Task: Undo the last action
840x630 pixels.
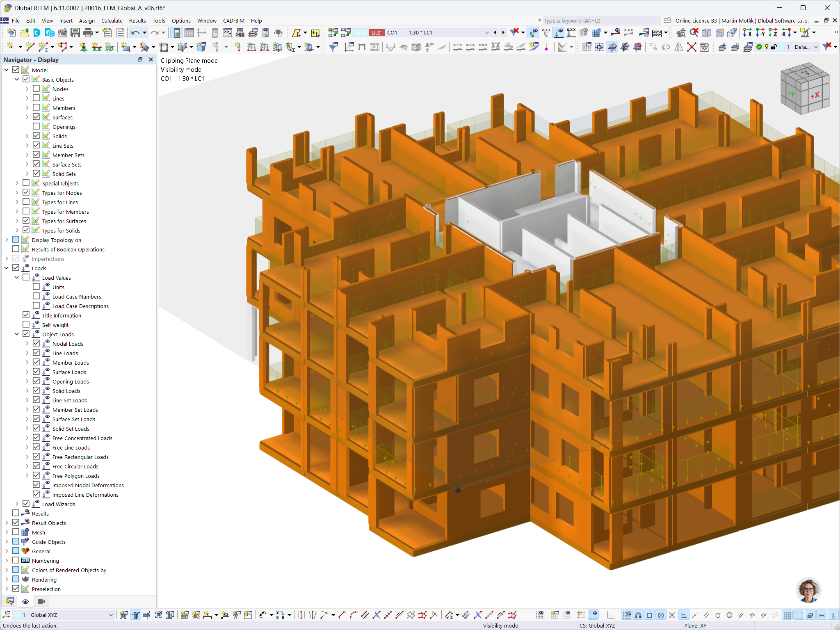Action: point(135,33)
